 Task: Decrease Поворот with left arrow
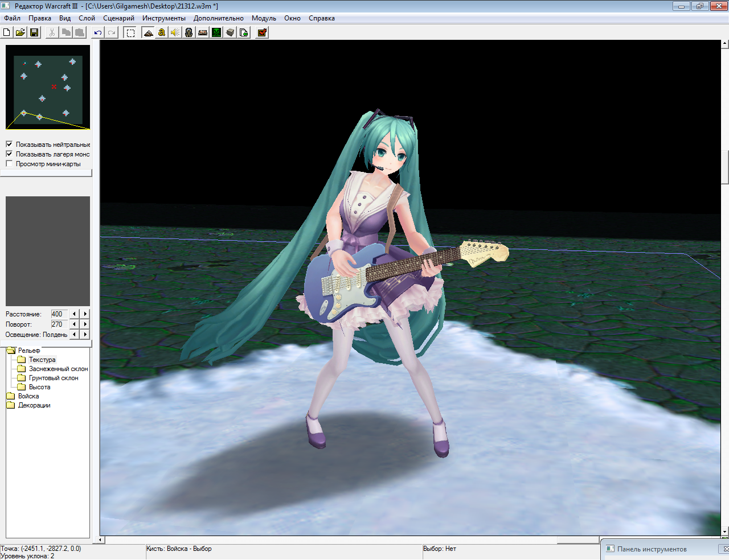(74, 324)
